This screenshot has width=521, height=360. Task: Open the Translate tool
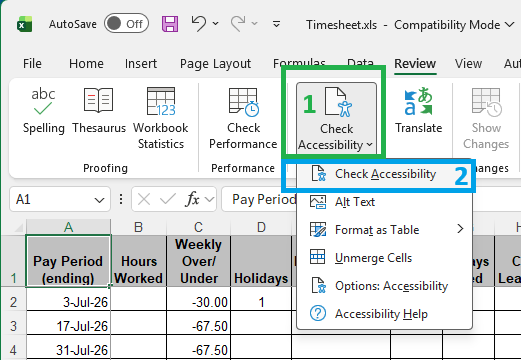point(419,111)
